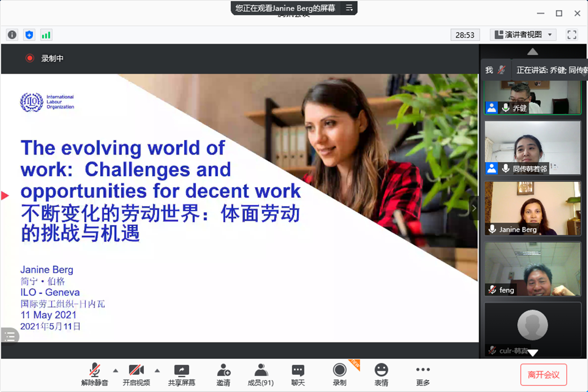The height and width of the screenshot is (392, 588).
Task: Open the meeting info icon
Action: tap(12, 35)
